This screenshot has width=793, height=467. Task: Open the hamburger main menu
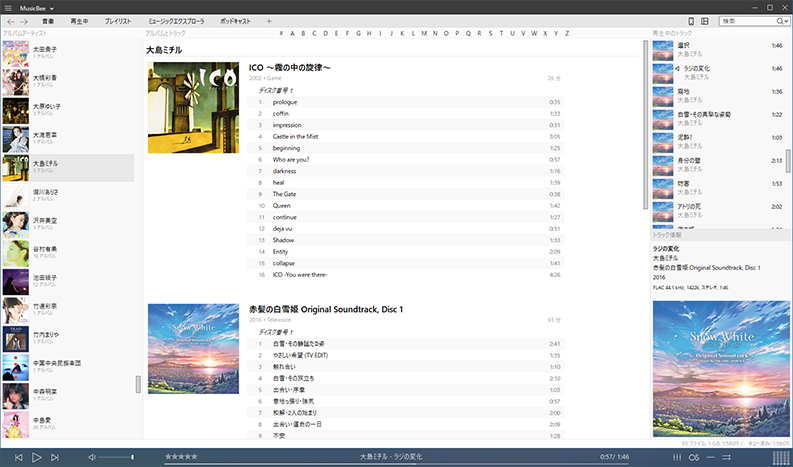pos(8,8)
